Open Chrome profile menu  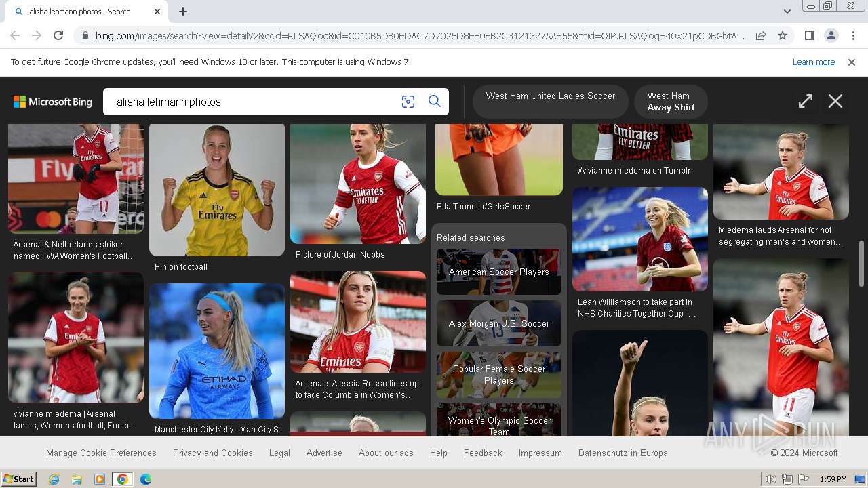click(x=831, y=35)
